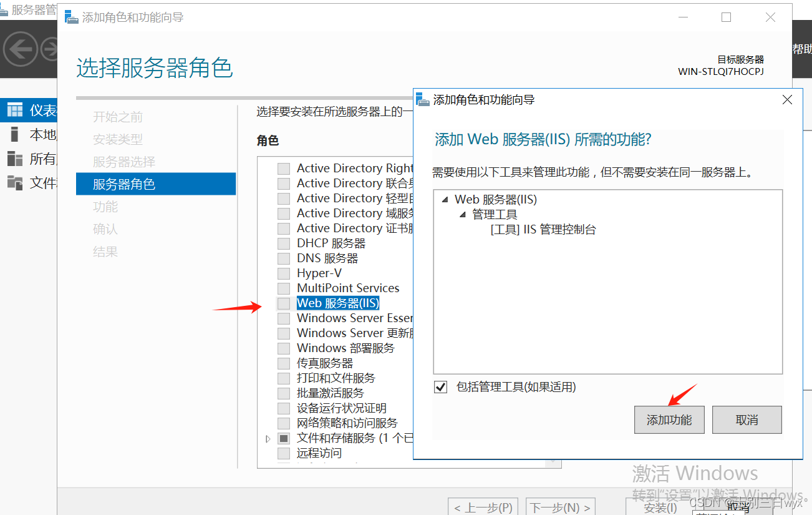The height and width of the screenshot is (515, 812).
Task: Select 服务器角色 wizard step
Action: [156, 184]
